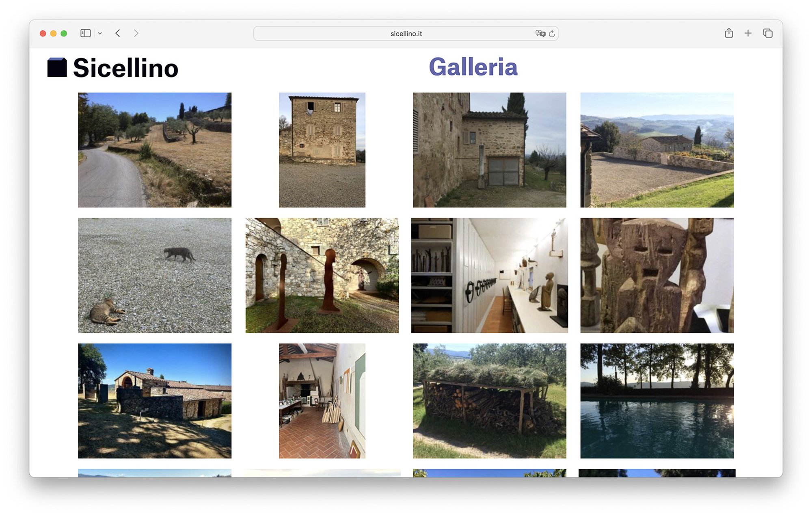The width and height of the screenshot is (812, 516).
Task: Reload the page with refresh icon
Action: [x=552, y=34]
